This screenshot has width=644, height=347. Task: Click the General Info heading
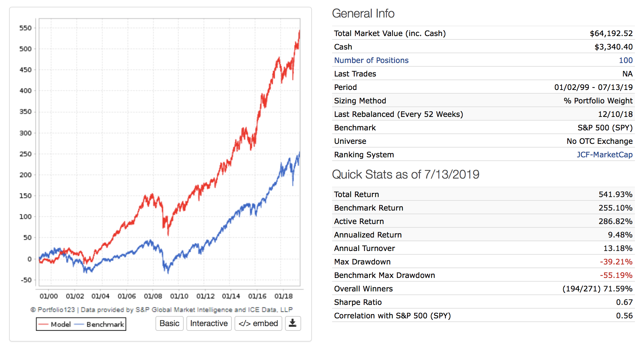click(x=363, y=13)
